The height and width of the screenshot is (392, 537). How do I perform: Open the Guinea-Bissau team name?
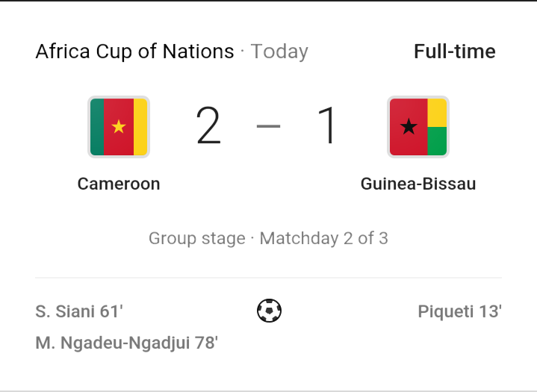pos(418,184)
